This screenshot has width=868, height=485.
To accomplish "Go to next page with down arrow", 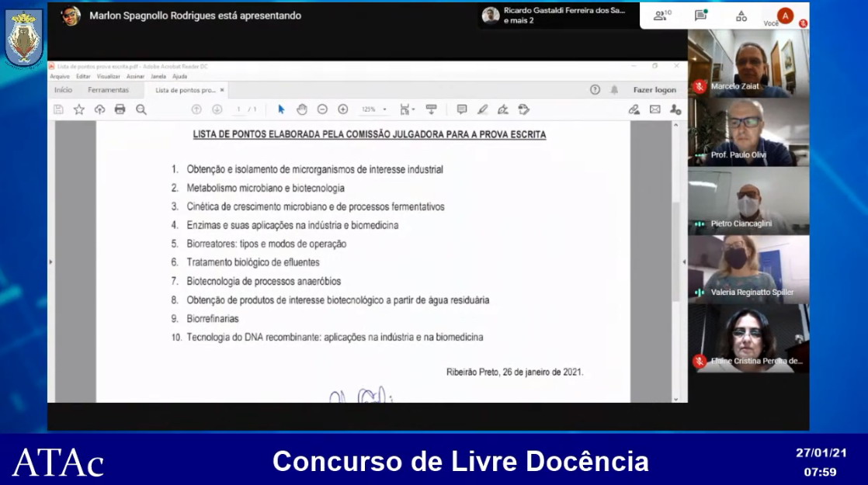I will tap(217, 109).
